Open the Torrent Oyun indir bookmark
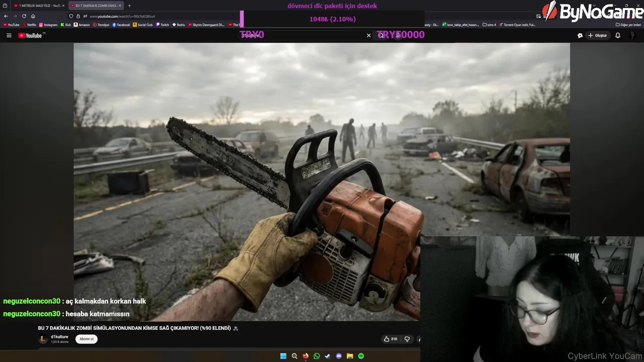The height and width of the screenshot is (362, 644). 518,25
